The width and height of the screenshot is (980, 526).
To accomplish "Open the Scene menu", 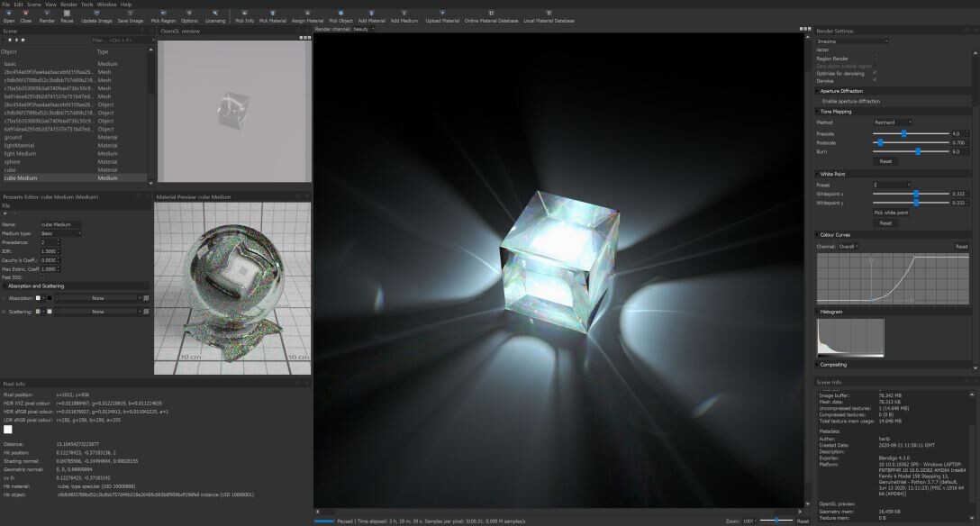I will pos(33,5).
